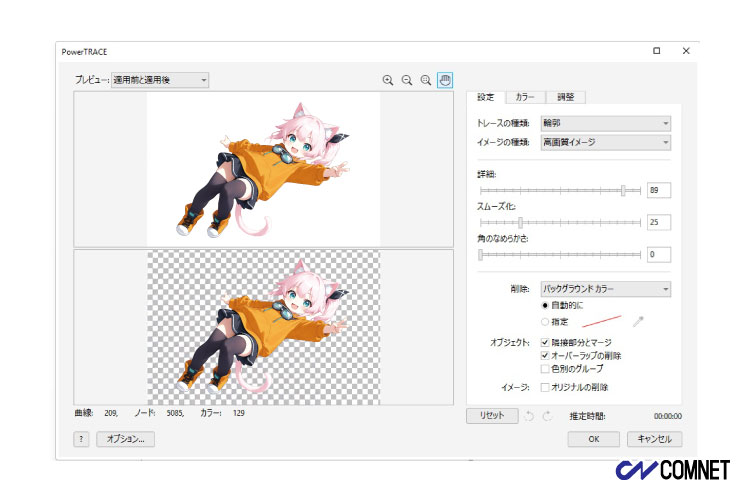Click the カラー count value 129
Image resolution: width=750 pixels, height=500 pixels.
(239, 413)
